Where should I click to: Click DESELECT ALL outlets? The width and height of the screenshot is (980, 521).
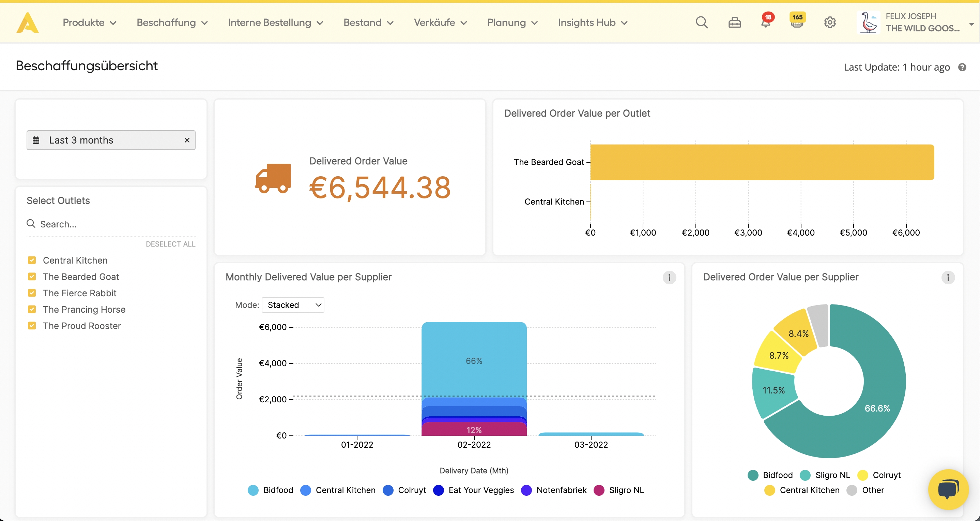(170, 244)
